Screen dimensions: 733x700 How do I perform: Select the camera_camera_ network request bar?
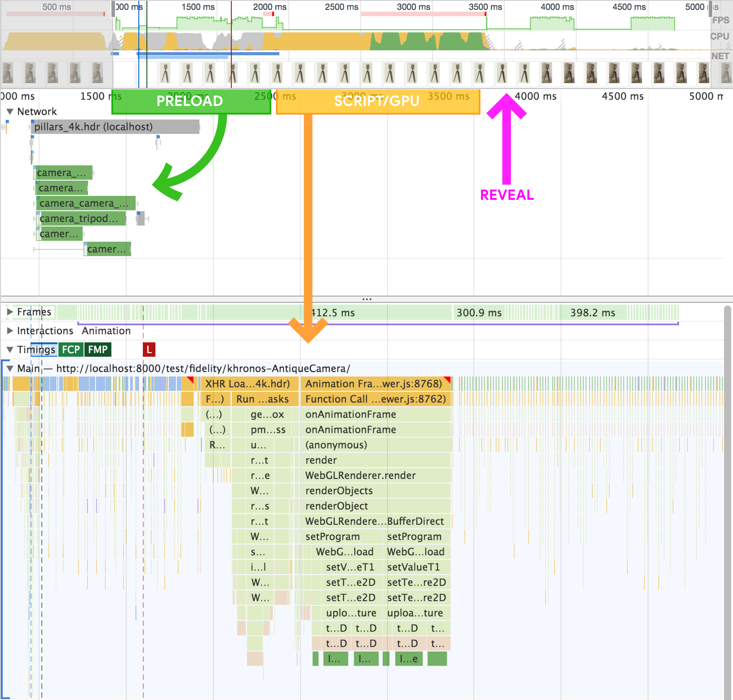86,203
